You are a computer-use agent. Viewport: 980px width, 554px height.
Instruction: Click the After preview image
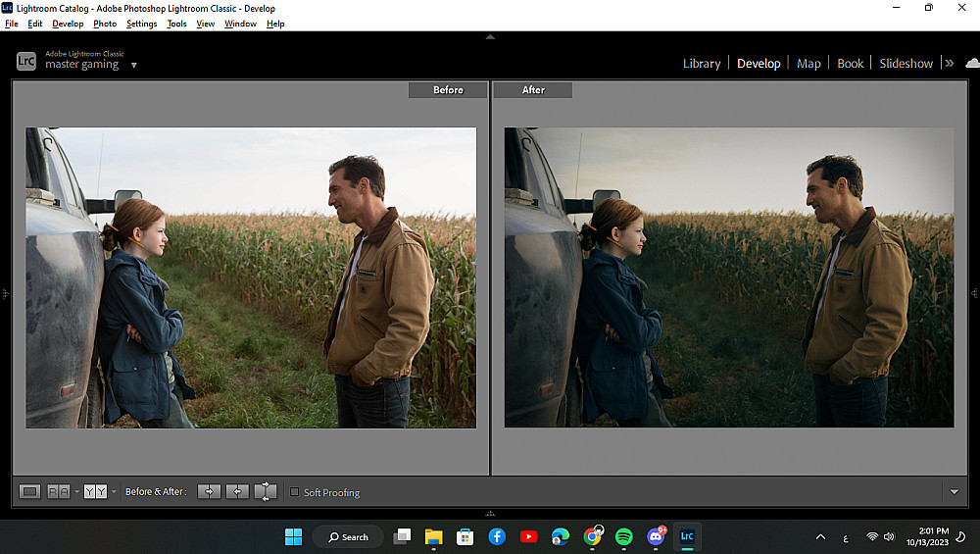[x=728, y=277]
